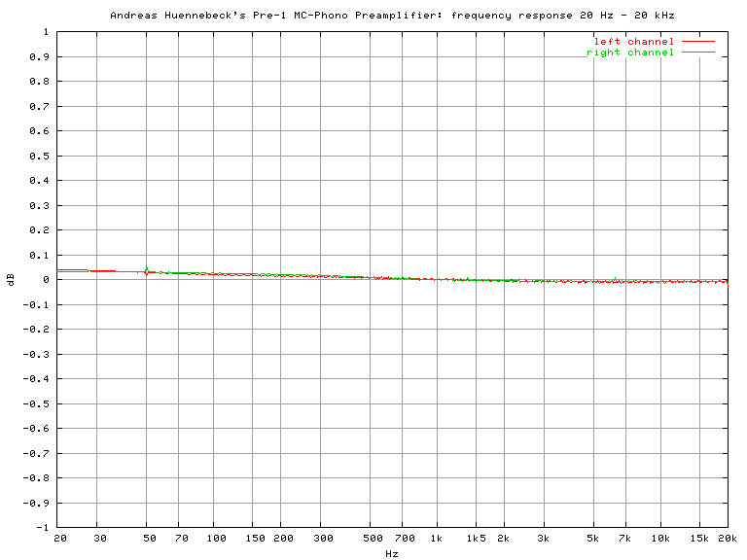Click the chart title text
The height and width of the screenshot is (560, 747).
(392, 16)
